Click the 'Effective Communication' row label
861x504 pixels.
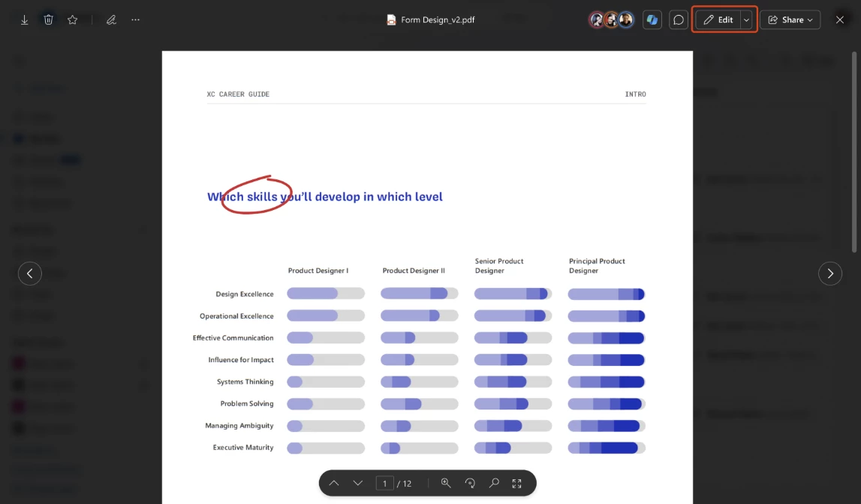point(233,337)
